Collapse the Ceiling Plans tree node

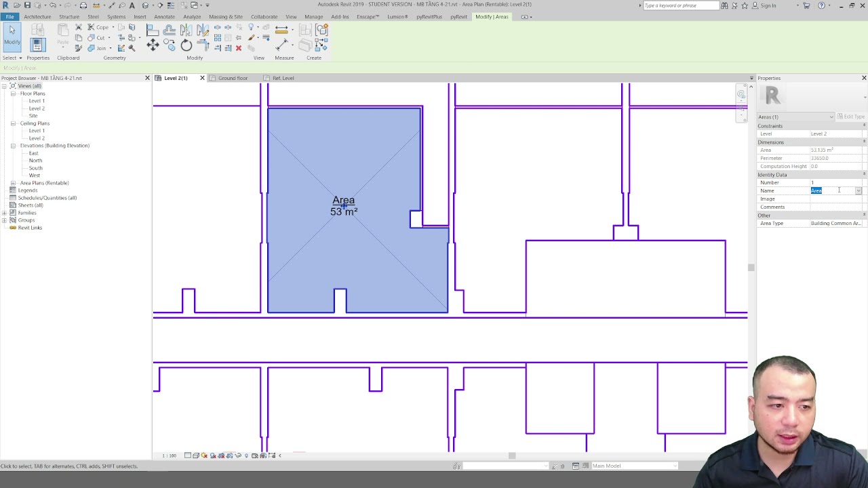13,123
